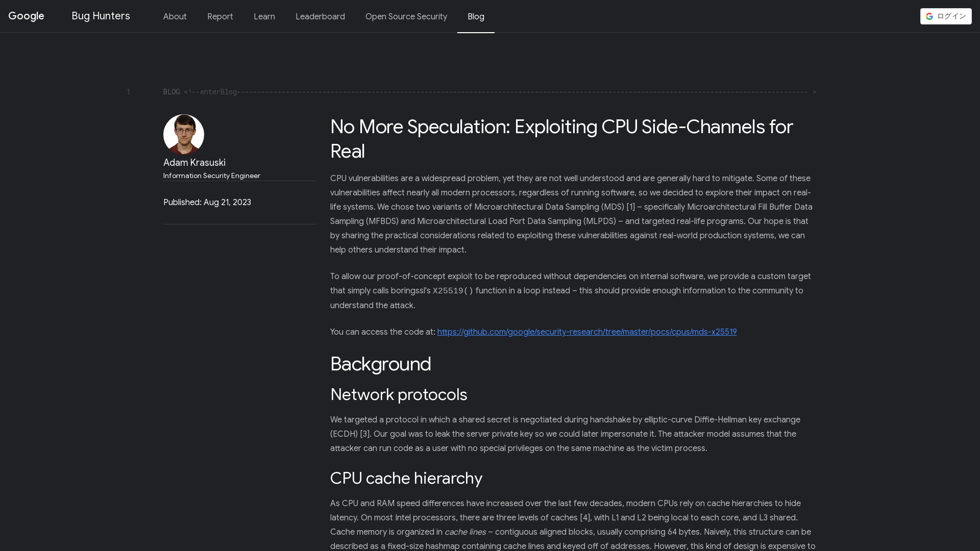
Task: Click Adam Krasuski author profile photo
Action: tap(184, 135)
